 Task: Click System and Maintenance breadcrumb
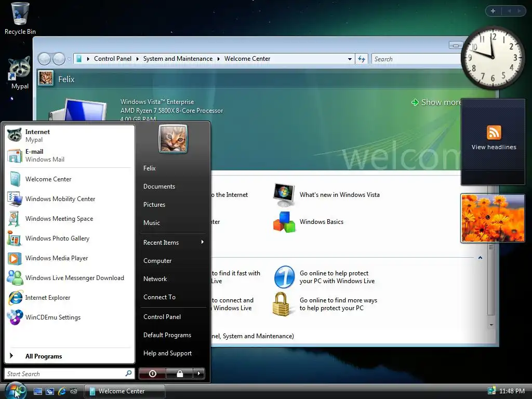pos(178,59)
